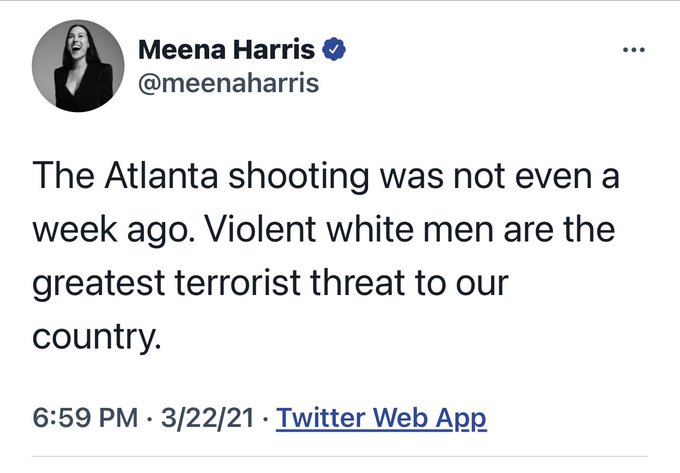Click the blue verified badge icon
This screenshot has height=473, width=680.
(x=337, y=49)
